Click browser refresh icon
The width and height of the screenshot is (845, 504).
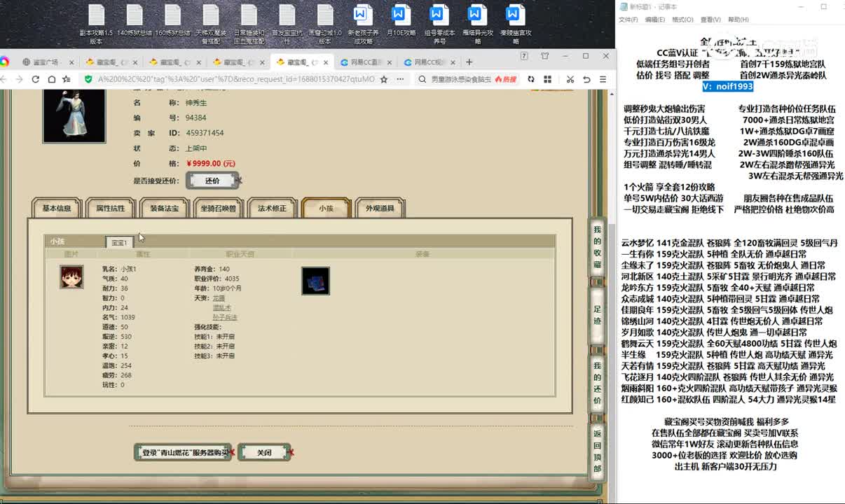pyautogui.click(x=36, y=79)
